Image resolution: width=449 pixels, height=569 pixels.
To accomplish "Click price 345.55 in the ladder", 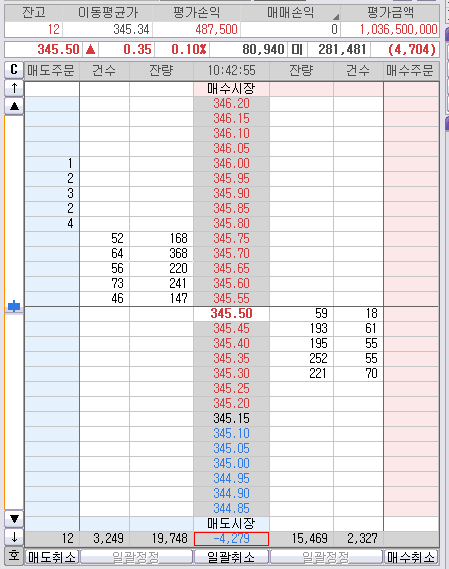I will [231, 298].
